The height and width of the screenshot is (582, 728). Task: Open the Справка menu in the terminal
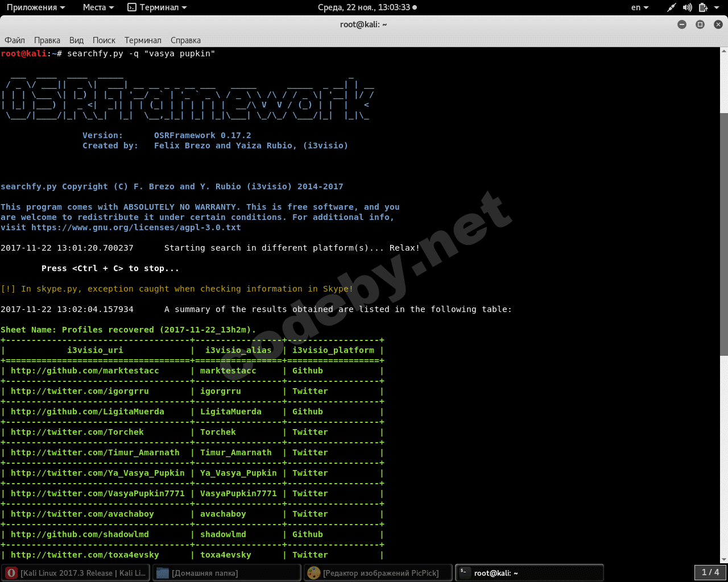click(185, 40)
